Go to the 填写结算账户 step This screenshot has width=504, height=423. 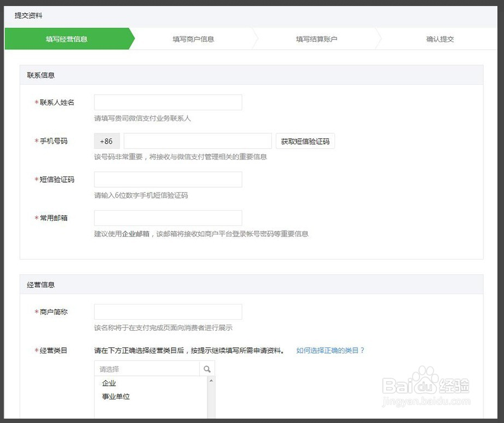tap(316, 39)
